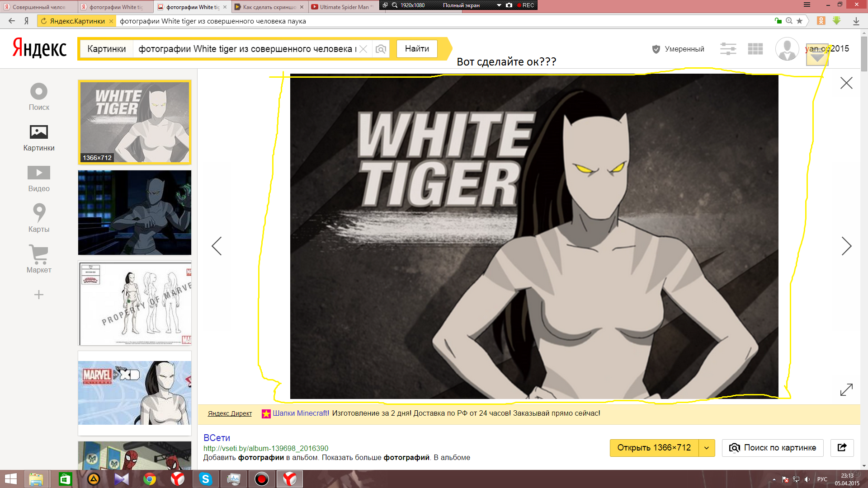Open the Видео section icon
868x488 pixels.
point(39,173)
